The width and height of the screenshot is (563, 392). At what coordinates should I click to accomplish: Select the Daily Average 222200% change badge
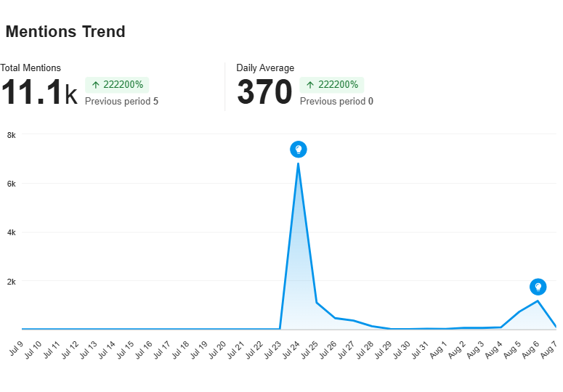[x=332, y=85]
